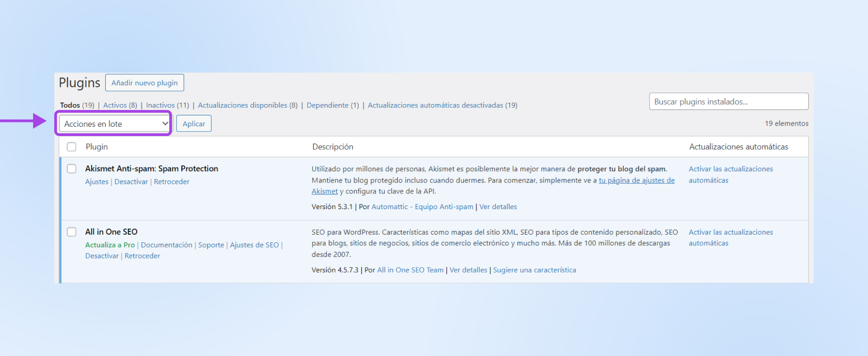The image size is (868, 356).
Task: Click Desactivar under Akismet Anti-spam
Action: click(131, 182)
